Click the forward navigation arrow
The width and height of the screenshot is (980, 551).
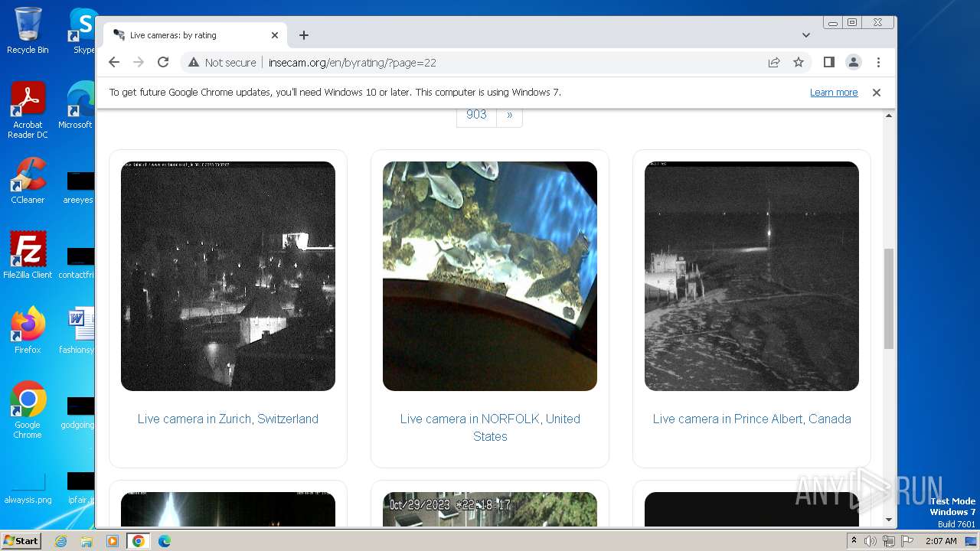[139, 63]
